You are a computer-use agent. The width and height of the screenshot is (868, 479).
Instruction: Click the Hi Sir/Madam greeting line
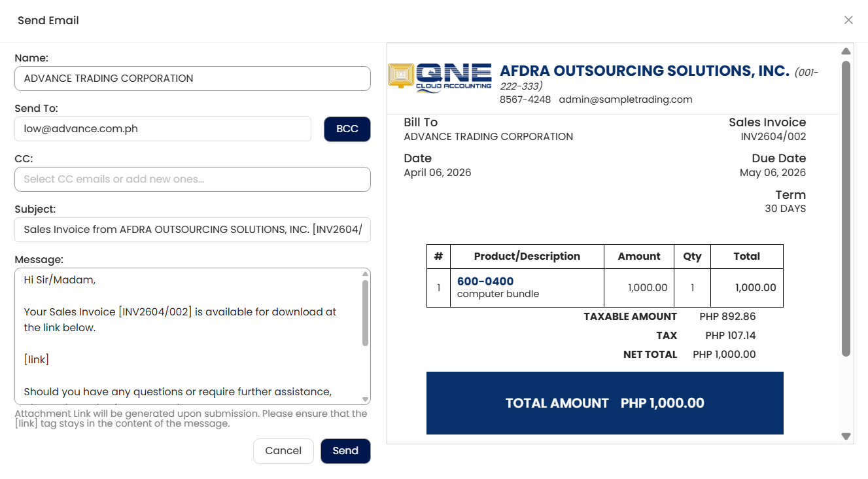pyautogui.click(x=60, y=280)
